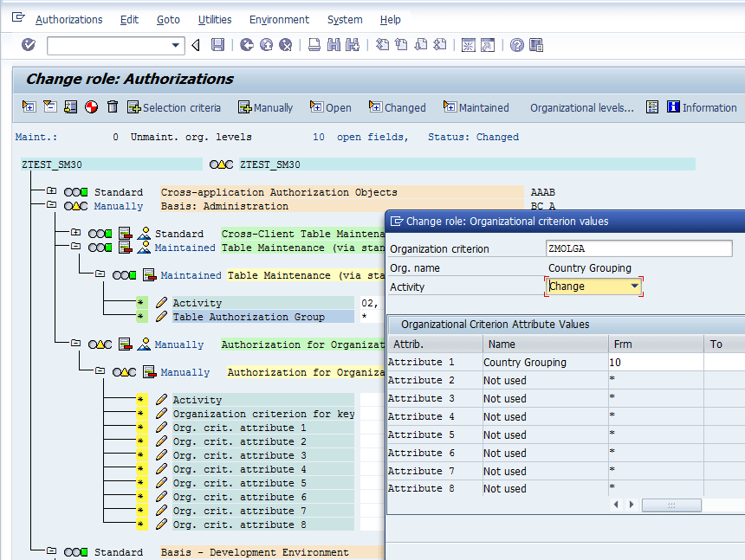
Task: Open the trash (delete) icon in toolbar
Action: point(111,107)
